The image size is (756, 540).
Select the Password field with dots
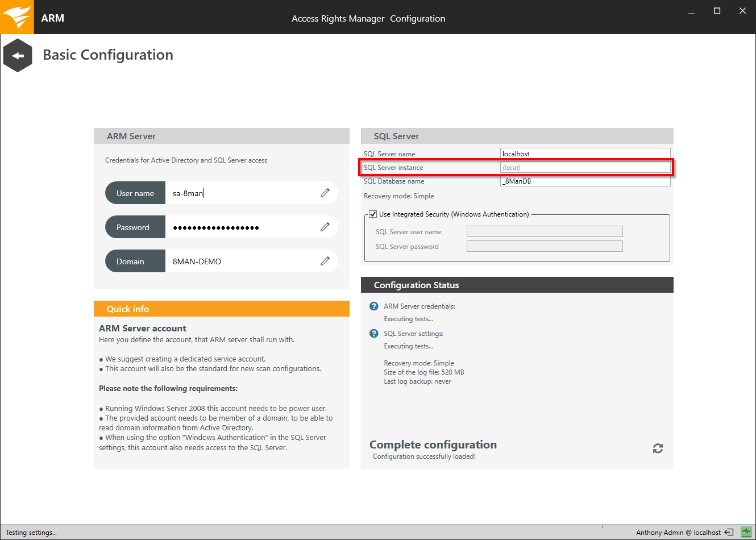[242, 227]
